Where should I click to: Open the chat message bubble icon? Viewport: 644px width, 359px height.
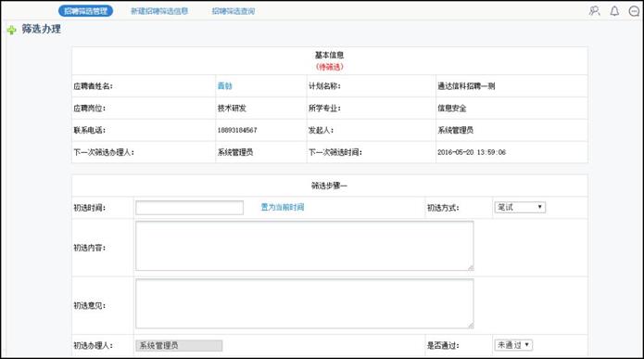click(x=634, y=11)
